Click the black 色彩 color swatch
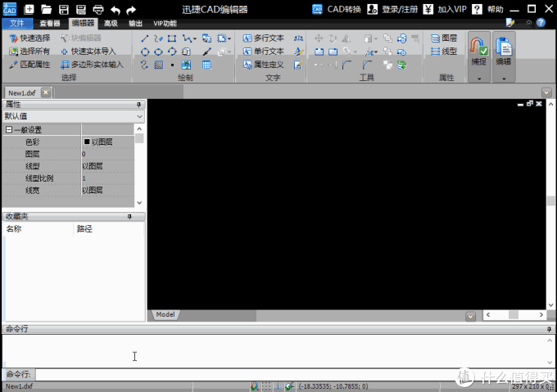 pos(87,142)
